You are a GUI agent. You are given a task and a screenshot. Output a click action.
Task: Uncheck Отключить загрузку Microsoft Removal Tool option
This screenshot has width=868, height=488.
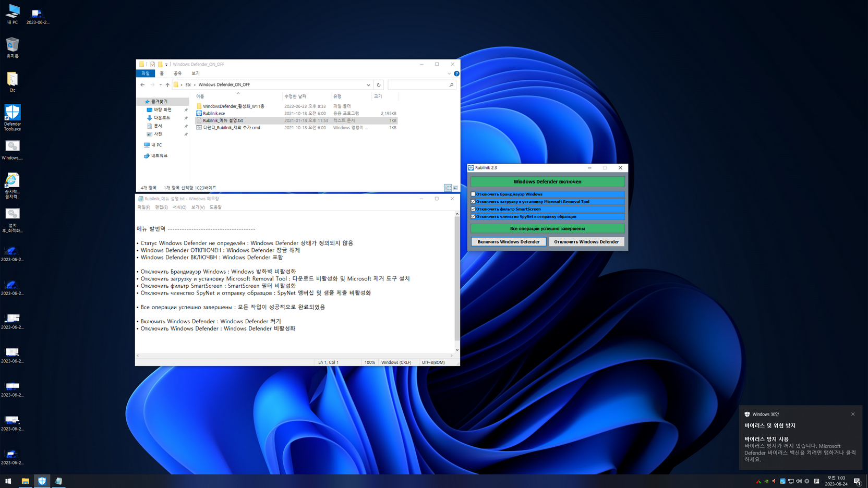point(474,201)
